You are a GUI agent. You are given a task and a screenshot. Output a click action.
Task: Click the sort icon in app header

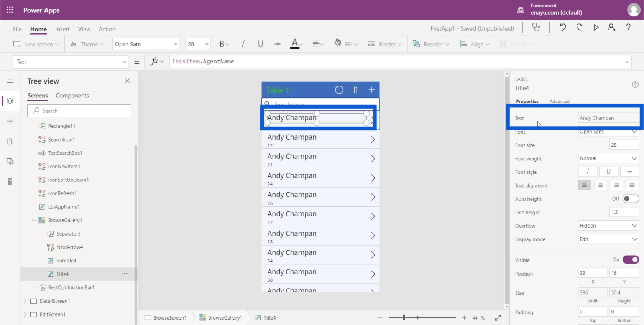(355, 90)
